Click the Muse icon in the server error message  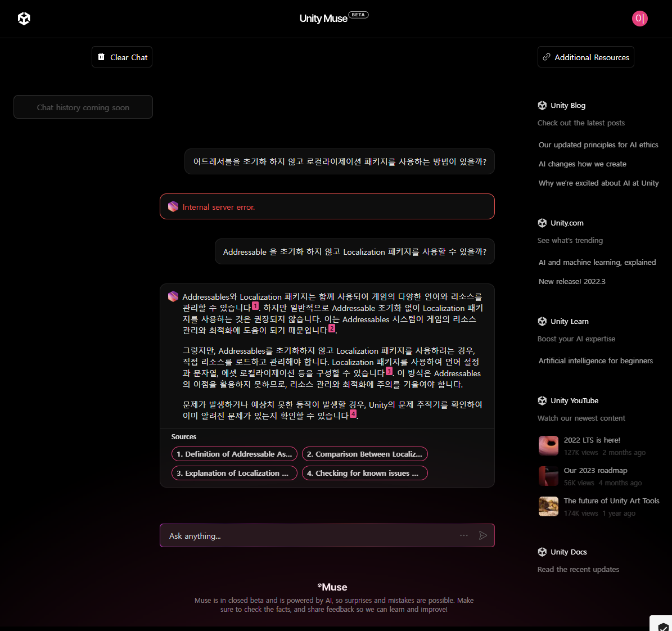[173, 206]
